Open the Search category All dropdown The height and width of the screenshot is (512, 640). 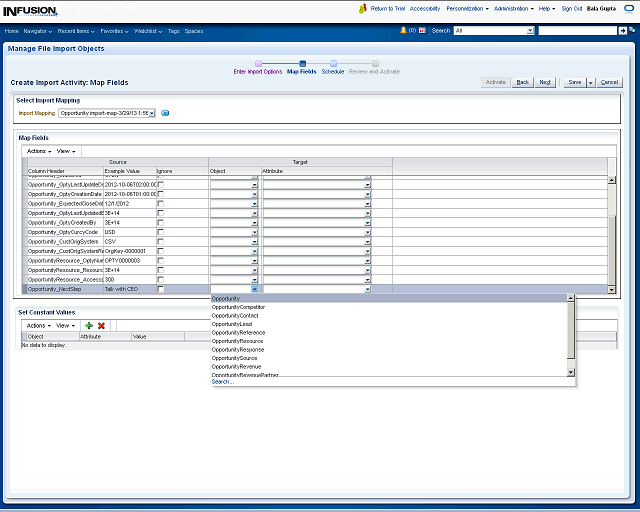pos(530,31)
